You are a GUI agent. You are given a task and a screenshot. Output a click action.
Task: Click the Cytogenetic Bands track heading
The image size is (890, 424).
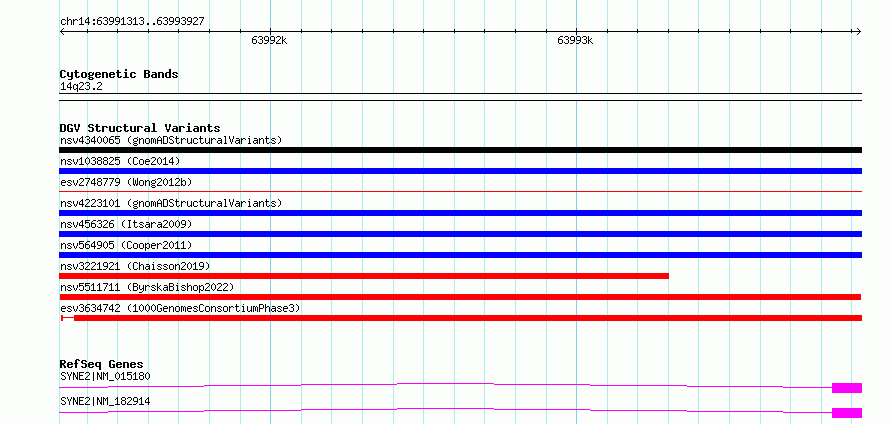click(119, 74)
